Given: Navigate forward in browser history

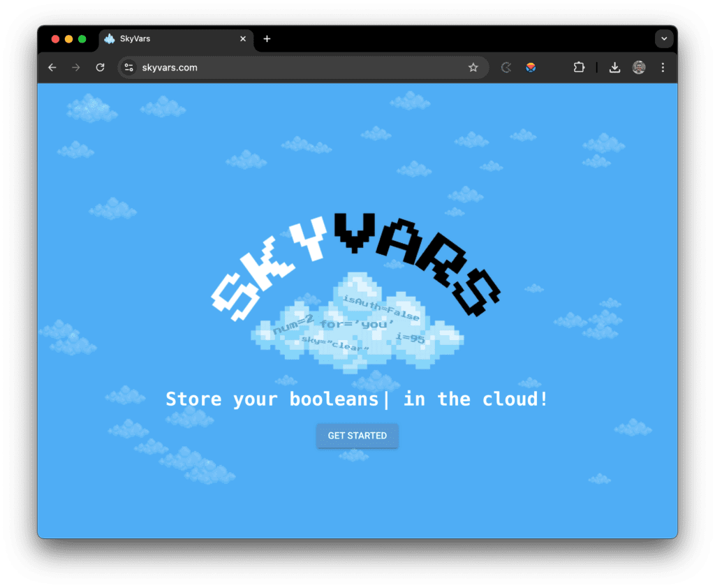Looking at the screenshot, I should coord(75,67).
